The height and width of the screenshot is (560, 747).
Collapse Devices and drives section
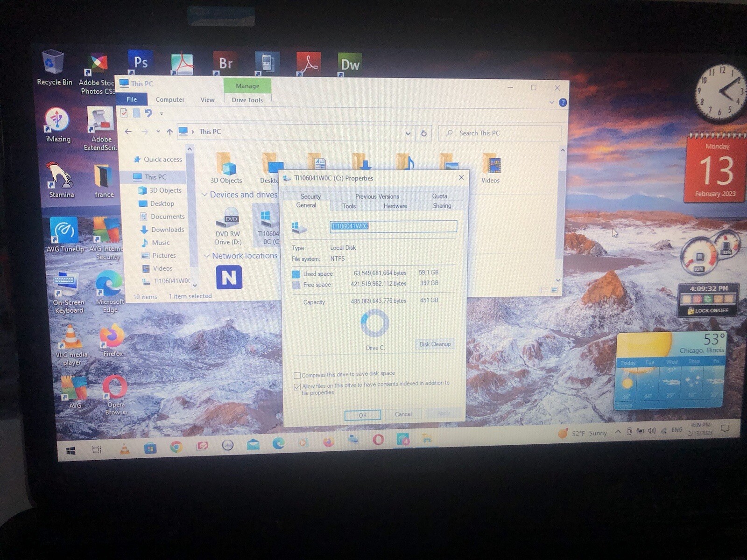(x=204, y=195)
